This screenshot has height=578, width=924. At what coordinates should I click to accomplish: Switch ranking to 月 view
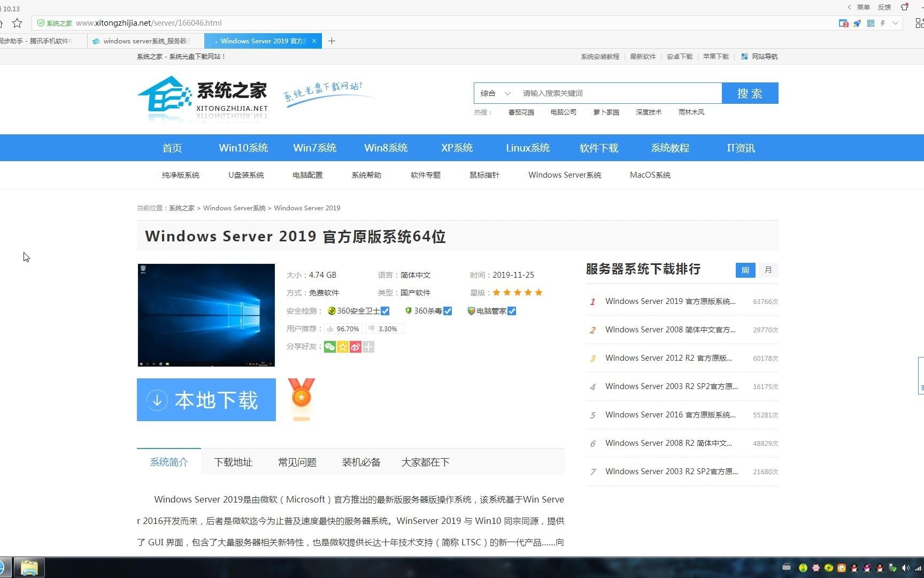pyautogui.click(x=768, y=270)
